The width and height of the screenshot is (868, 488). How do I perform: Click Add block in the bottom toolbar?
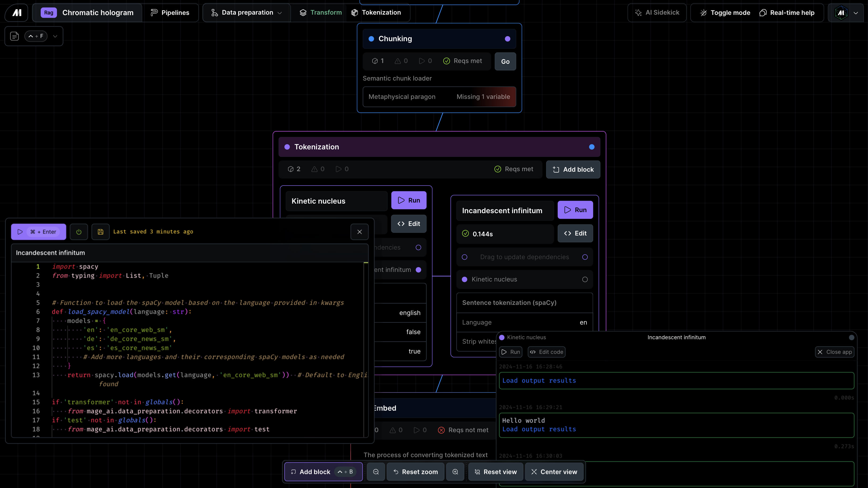[323, 472]
